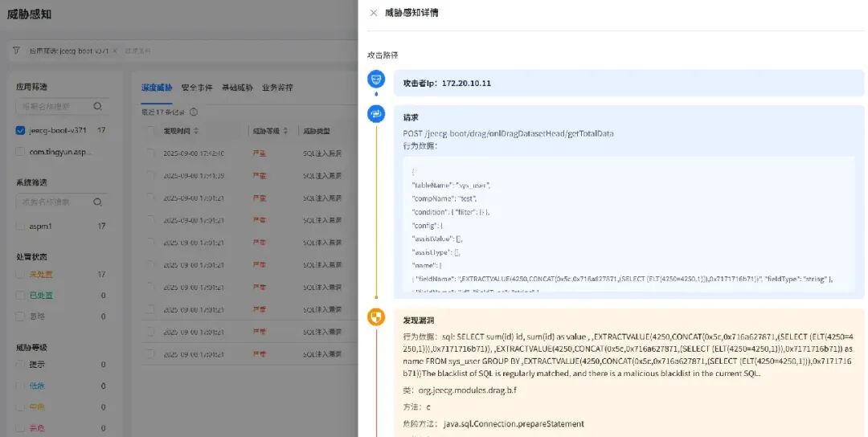Screen dimensions: 868x437
Task: Enable the aspm1 system checkbox
Action: click(x=20, y=227)
